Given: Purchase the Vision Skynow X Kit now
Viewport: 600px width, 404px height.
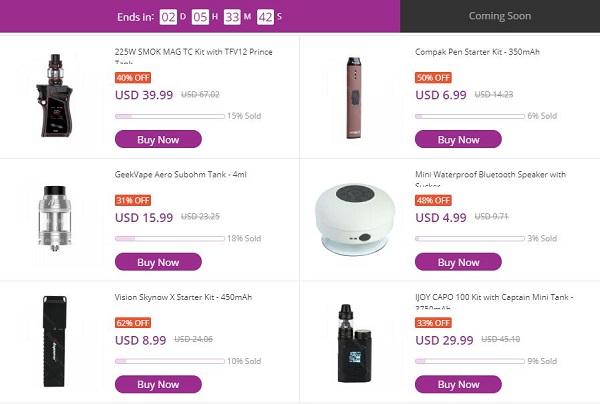Looking at the screenshot, I should tap(158, 384).
